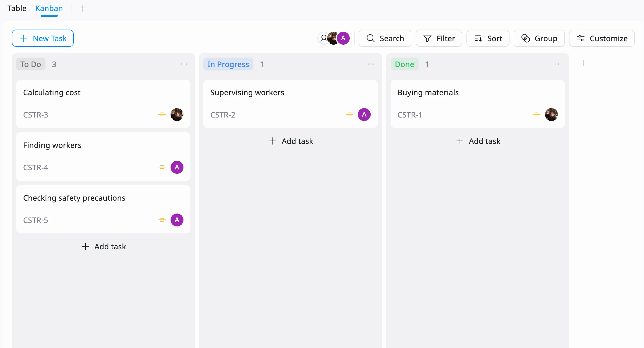Add task in the Done column
The width and height of the screenshot is (644, 348).
pos(478,141)
